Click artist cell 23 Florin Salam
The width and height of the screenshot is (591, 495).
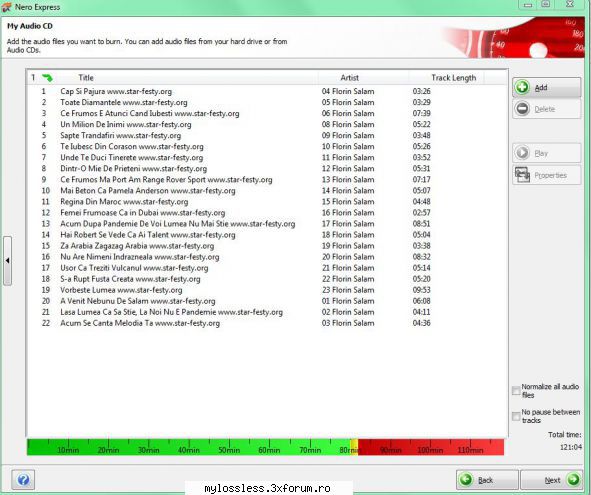point(348,290)
